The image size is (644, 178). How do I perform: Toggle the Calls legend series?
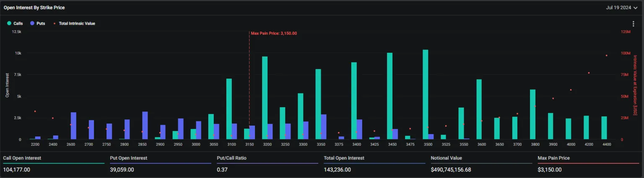[x=15, y=23]
